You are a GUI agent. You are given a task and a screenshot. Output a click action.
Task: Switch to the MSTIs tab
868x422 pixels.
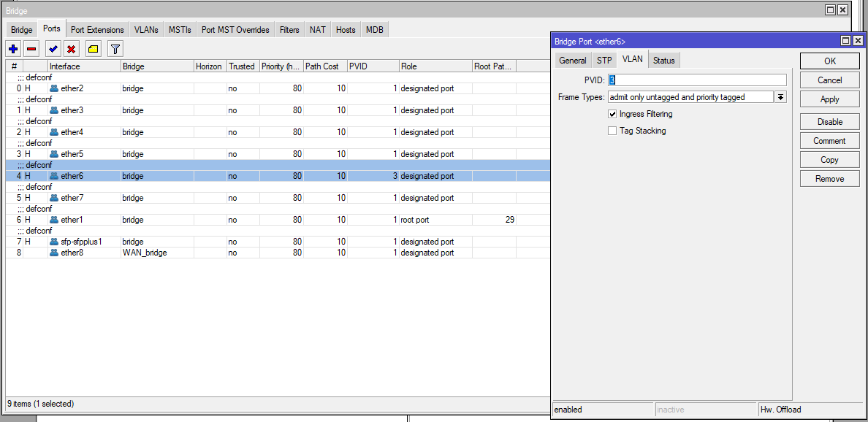coord(180,30)
